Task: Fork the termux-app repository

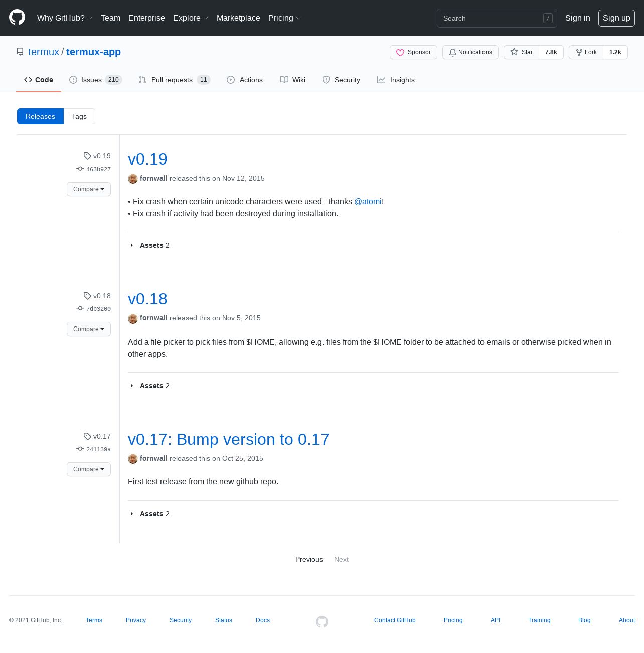Action: 586,52
